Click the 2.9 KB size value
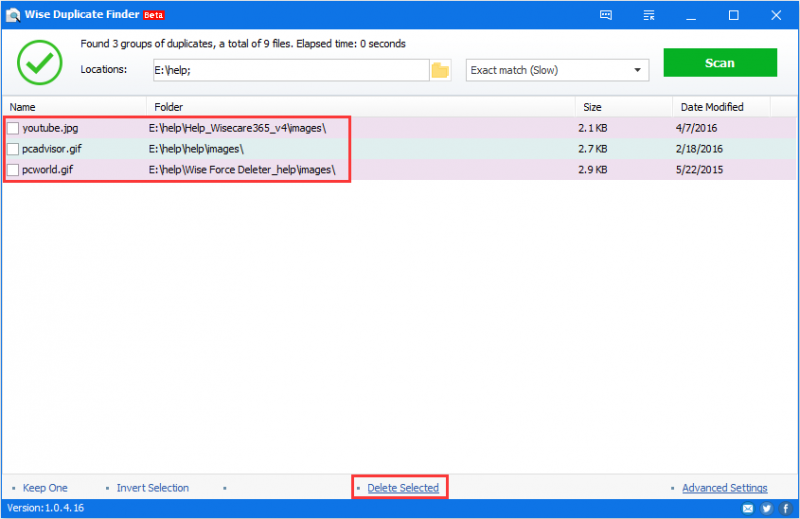The height and width of the screenshot is (519, 800). coord(592,169)
